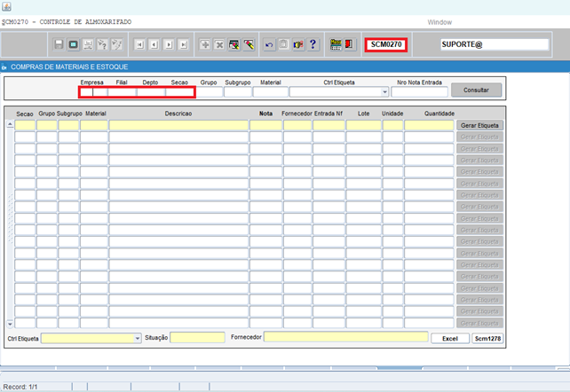570x392 pixels.
Task: Click the bottom Fornecedor field
Action: click(x=346, y=337)
